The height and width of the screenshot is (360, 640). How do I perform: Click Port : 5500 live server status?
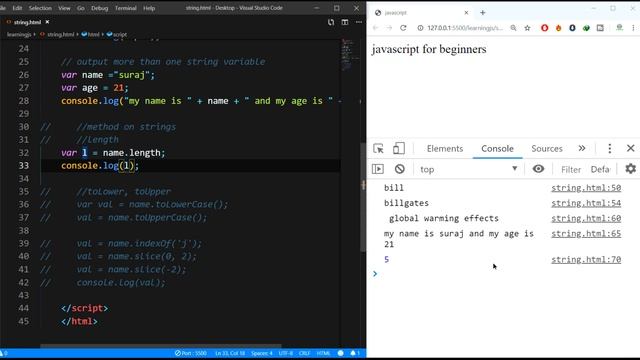point(191,353)
